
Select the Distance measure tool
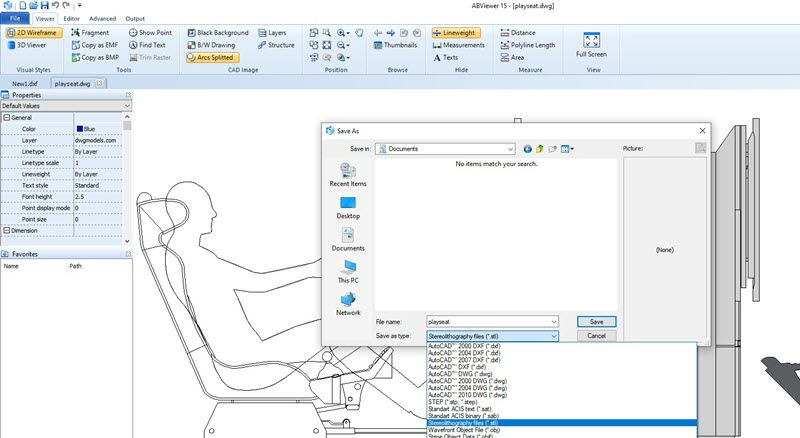click(516, 32)
